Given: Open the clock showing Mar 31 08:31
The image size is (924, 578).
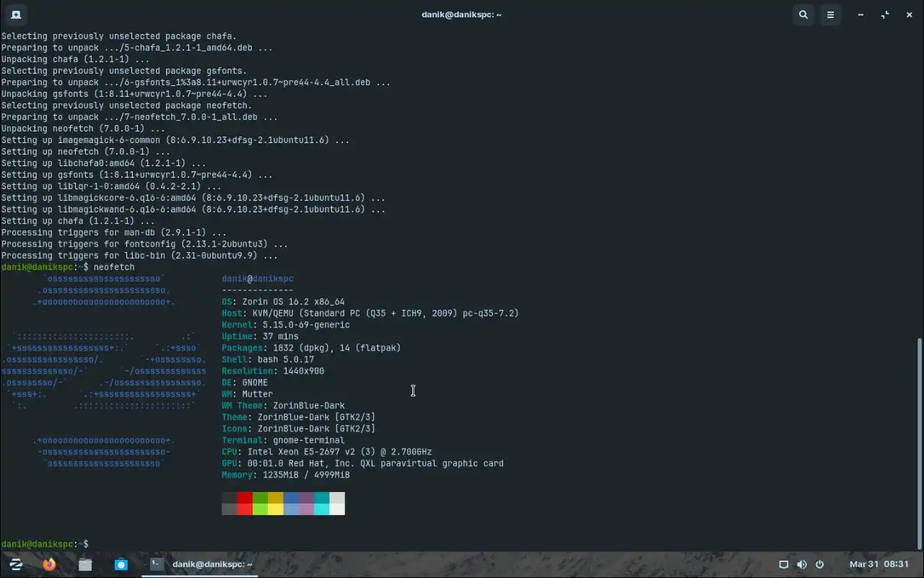Looking at the screenshot, I should click(x=879, y=564).
